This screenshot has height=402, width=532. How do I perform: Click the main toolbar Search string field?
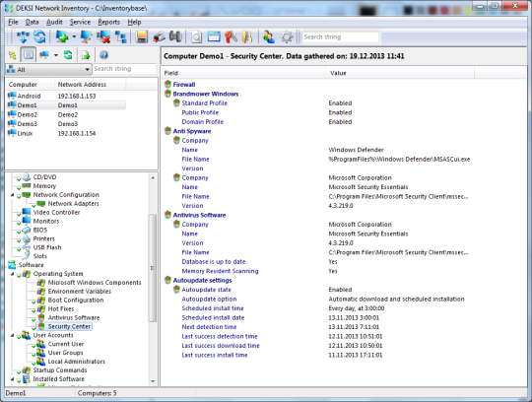(x=341, y=37)
